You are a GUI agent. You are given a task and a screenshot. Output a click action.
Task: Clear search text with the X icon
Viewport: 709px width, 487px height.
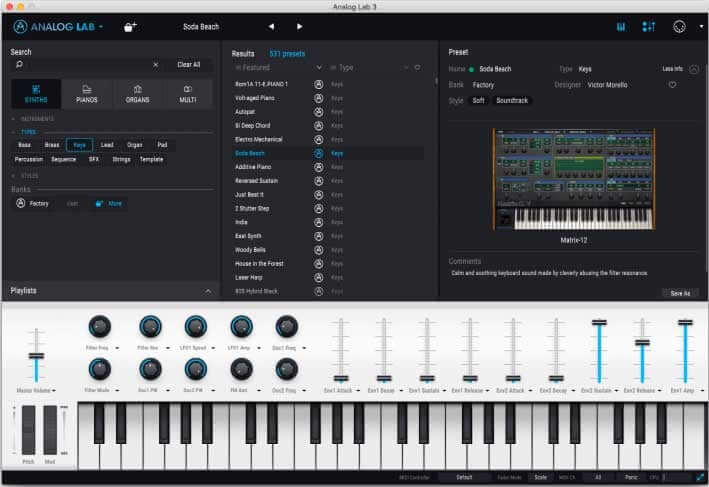[155, 64]
